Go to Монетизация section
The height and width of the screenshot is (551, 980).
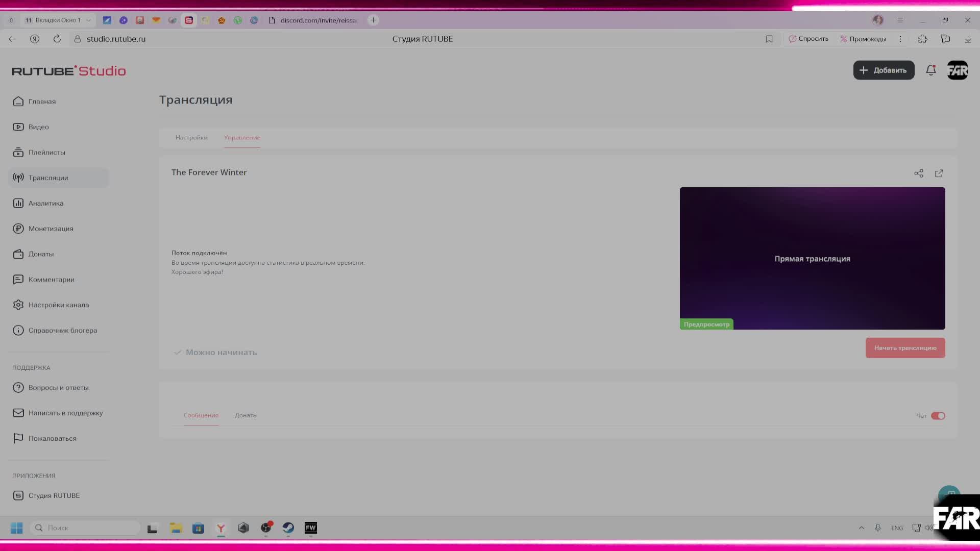point(51,229)
